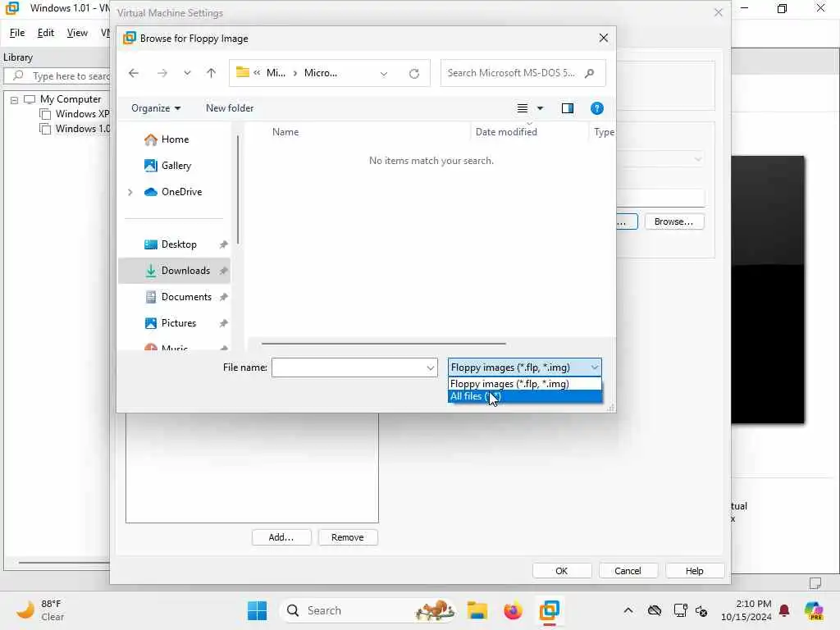The image size is (840, 630).
Task: Click the navigation pane scrollbar
Action: pos(237,190)
